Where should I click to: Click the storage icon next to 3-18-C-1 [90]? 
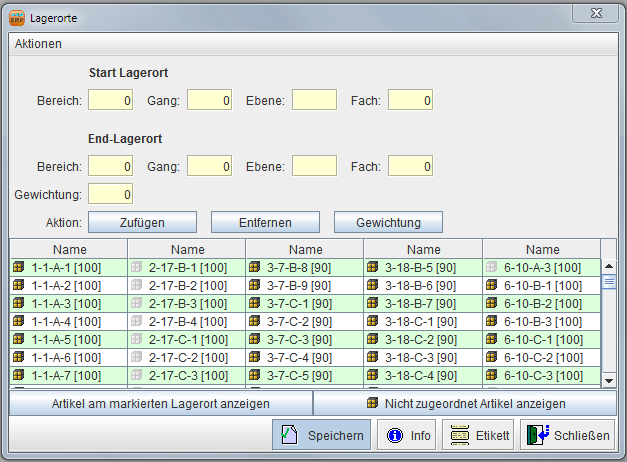click(x=373, y=322)
